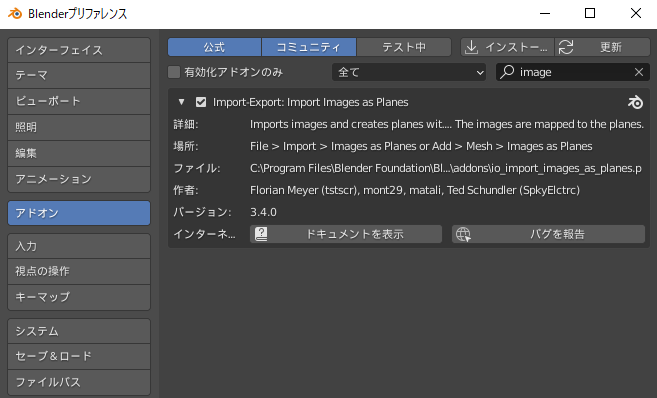Click the Imports images description text

point(447,124)
